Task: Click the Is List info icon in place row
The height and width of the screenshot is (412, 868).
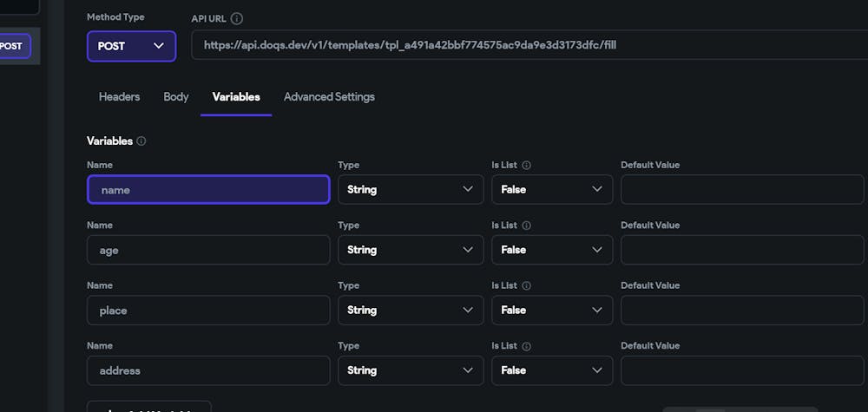Action: point(527,285)
